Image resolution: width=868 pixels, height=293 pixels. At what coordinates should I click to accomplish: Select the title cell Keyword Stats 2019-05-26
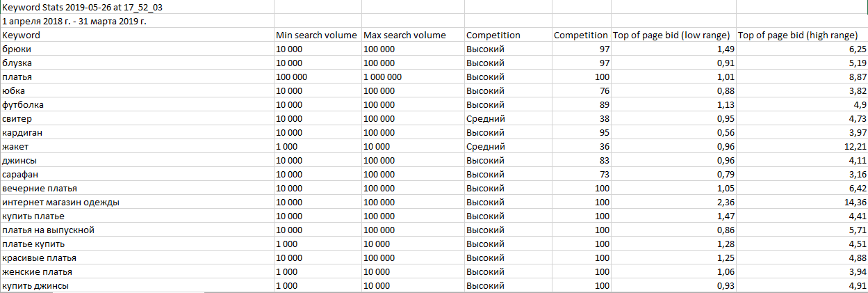pos(137,7)
